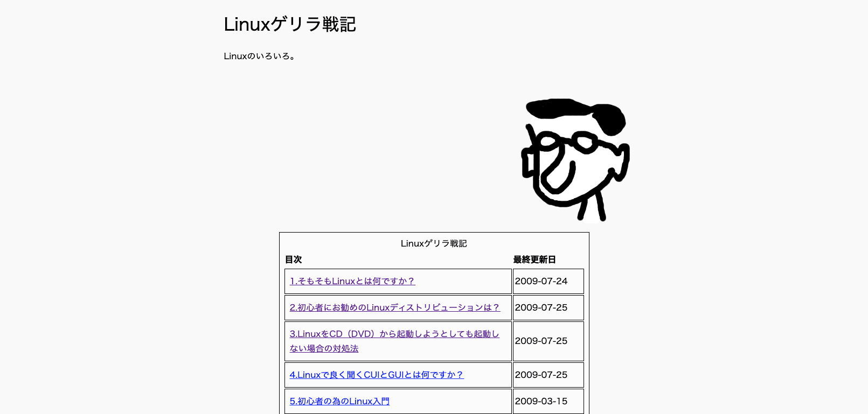The image size is (868, 414).
Task: Follow link 3 about booting Linux from CD
Action: click(394, 334)
